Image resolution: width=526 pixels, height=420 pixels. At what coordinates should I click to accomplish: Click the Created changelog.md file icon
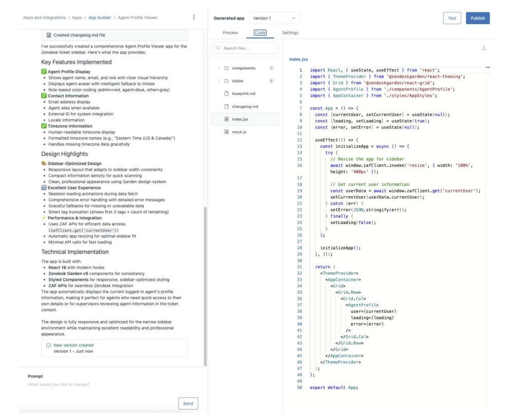tap(49, 35)
